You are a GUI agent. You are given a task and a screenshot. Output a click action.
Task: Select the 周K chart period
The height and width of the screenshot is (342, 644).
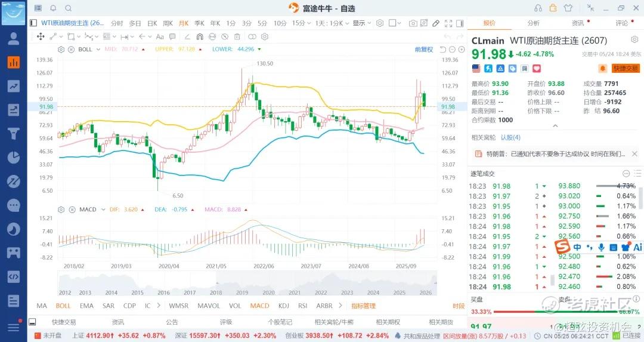[168, 23]
